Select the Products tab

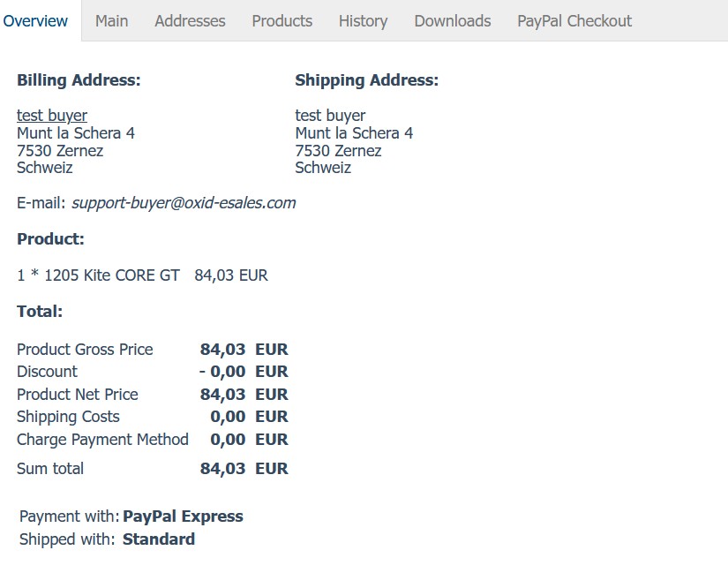click(281, 20)
